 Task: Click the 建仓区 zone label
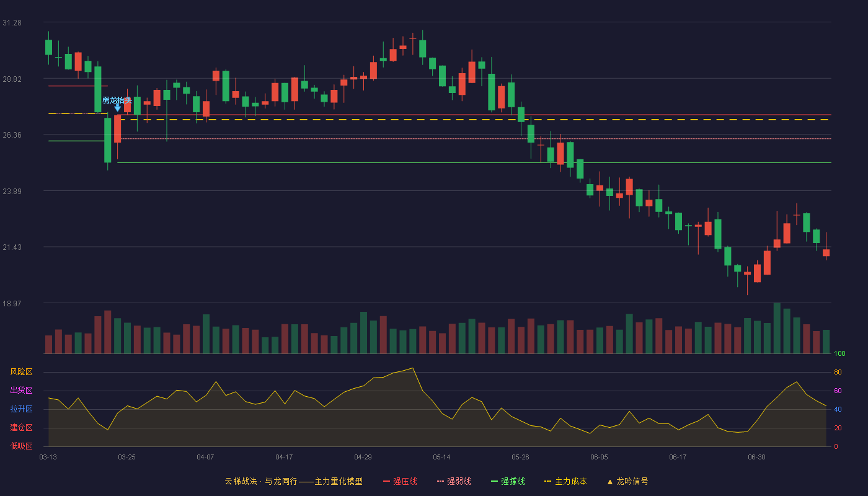coord(21,428)
